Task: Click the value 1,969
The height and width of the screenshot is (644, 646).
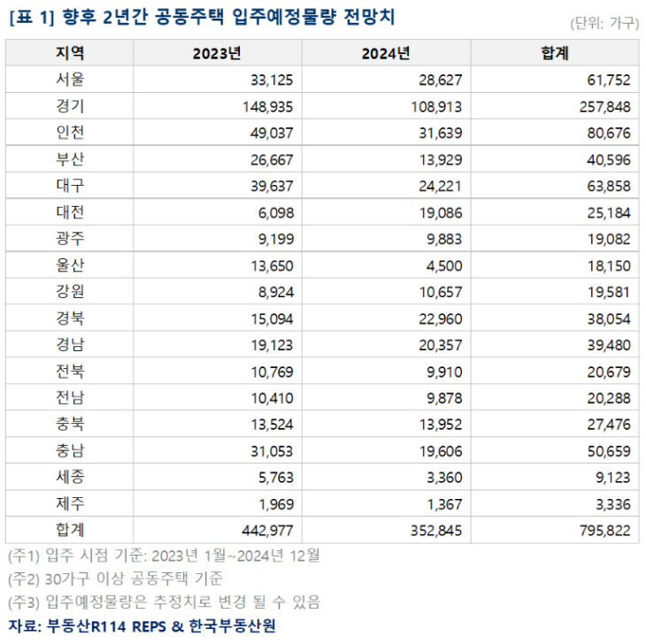Action: [276, 505]
